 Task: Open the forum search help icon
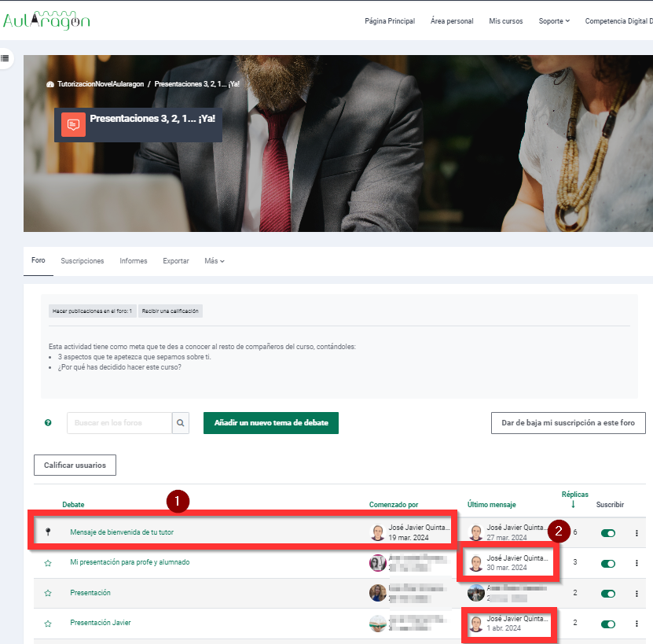(48, 423)
